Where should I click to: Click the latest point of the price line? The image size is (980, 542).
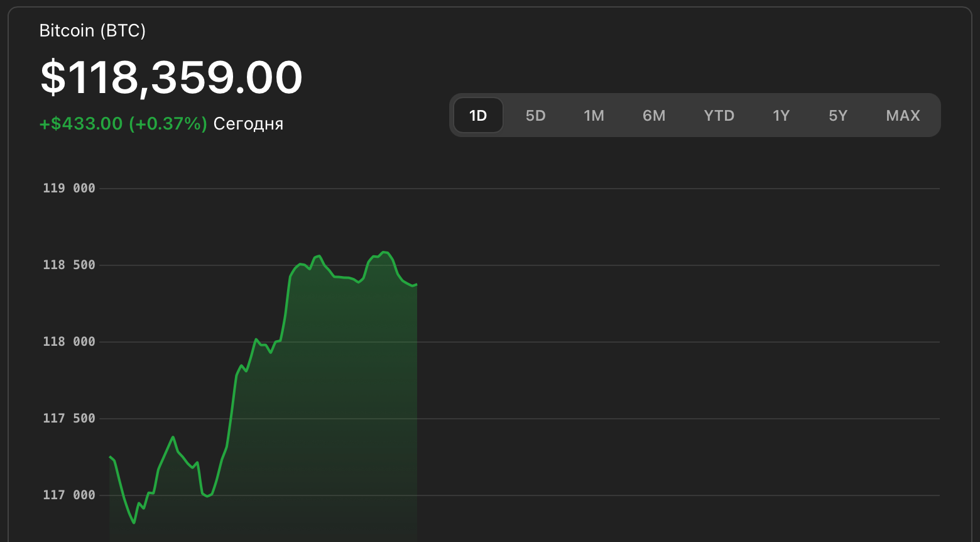click(x=416, y=284)
